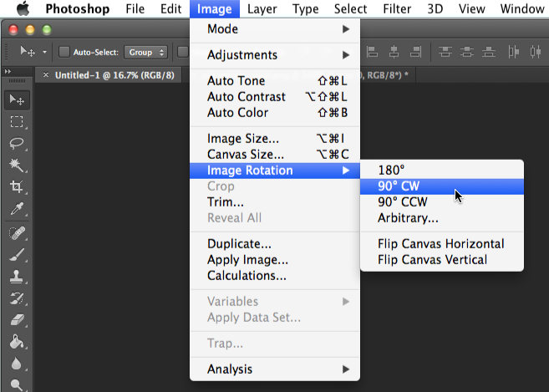Activate the Crop tool
This screenshot has width=549, height=392.
16,187
